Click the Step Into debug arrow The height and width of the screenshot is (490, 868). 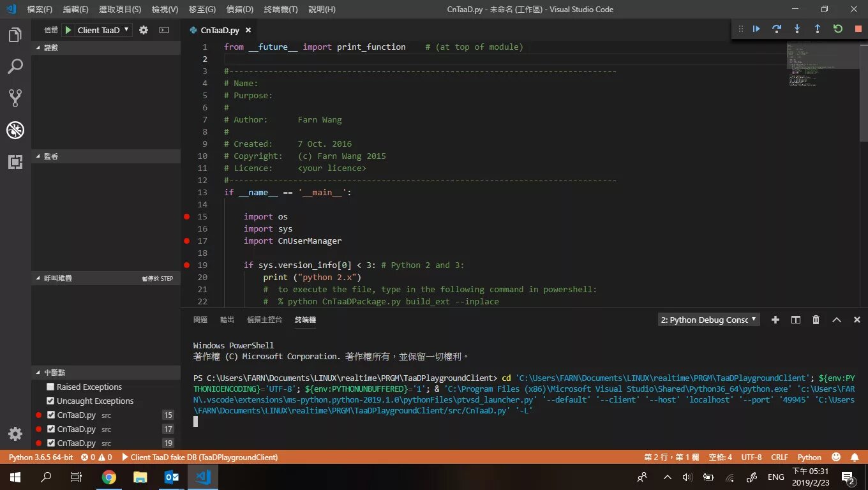(x=797, y=29)
